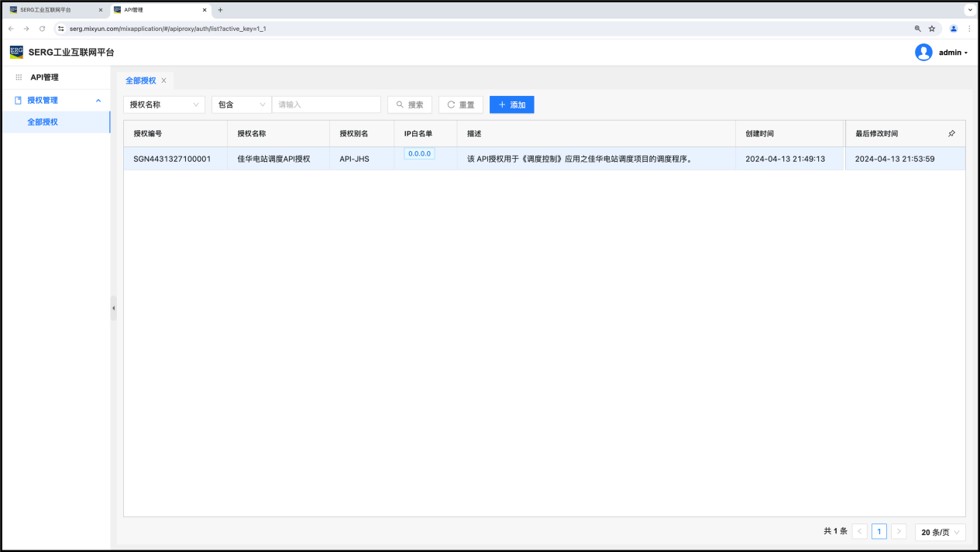The image size is (980, 552).
Task: Click the admin user avatar icon
Action: coord(923,53)
